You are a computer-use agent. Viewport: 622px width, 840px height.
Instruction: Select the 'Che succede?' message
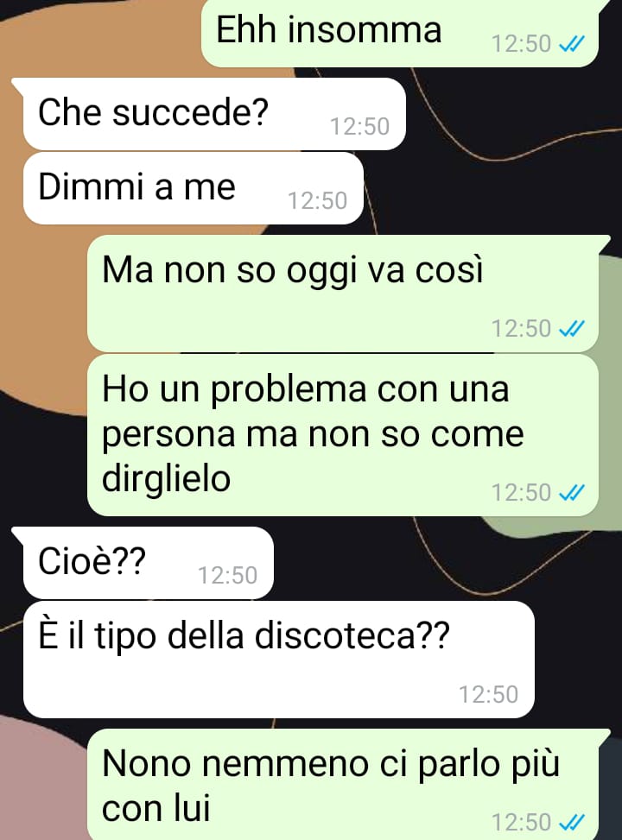coord(214,114)
